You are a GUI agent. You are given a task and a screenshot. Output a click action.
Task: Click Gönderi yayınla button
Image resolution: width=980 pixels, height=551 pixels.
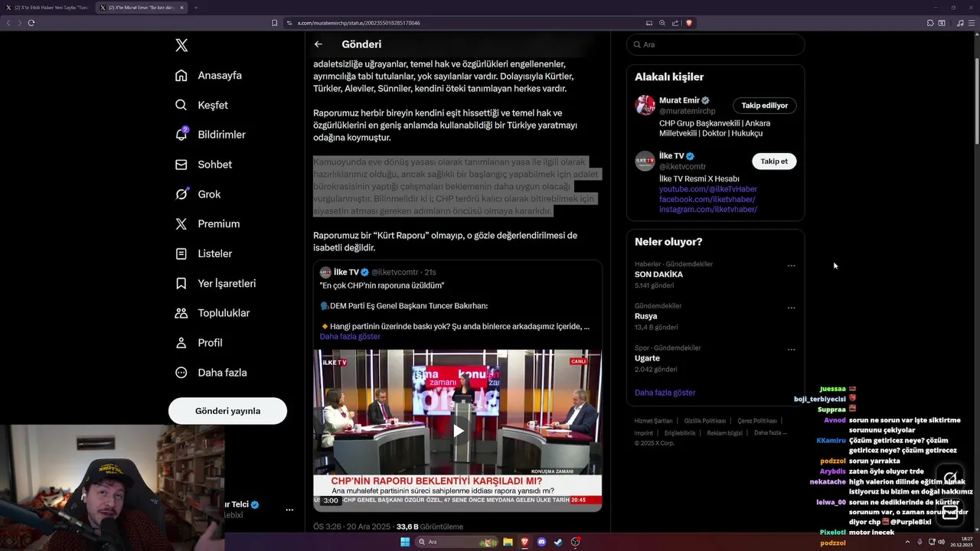(x=227, y=411)
